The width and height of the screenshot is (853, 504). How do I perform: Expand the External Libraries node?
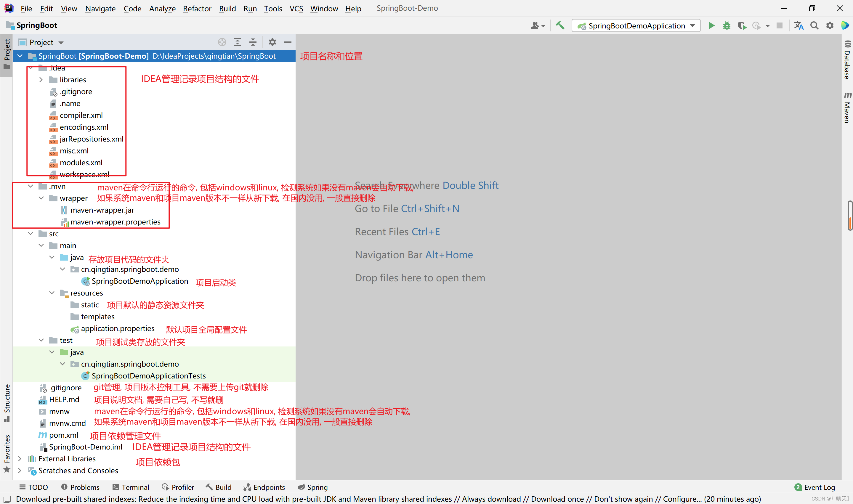(x=20, y=459)
